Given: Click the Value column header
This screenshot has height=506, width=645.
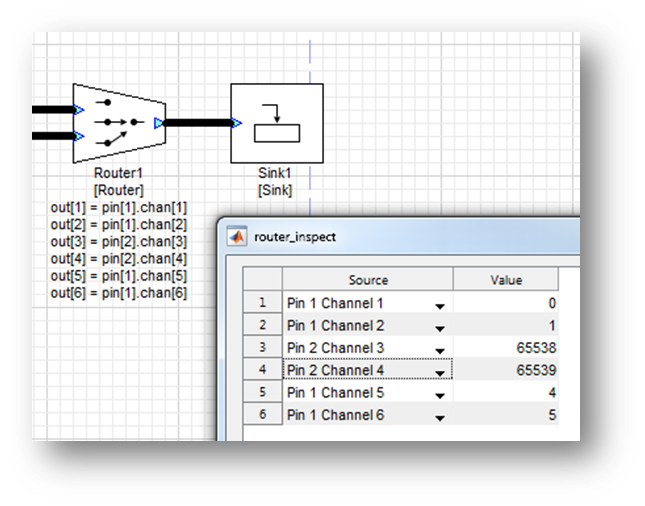Looking at the screenshot, I should [505, 280].
